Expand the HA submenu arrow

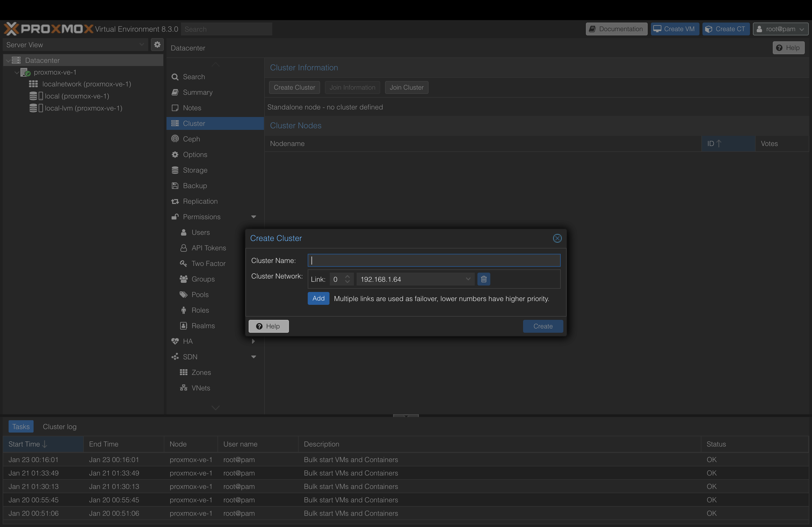point(253,341)
